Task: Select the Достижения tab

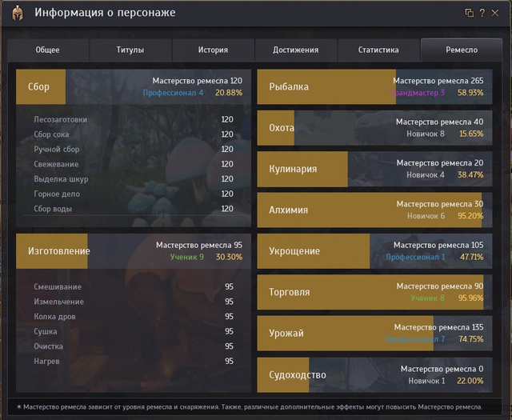Action: [296, 50]
